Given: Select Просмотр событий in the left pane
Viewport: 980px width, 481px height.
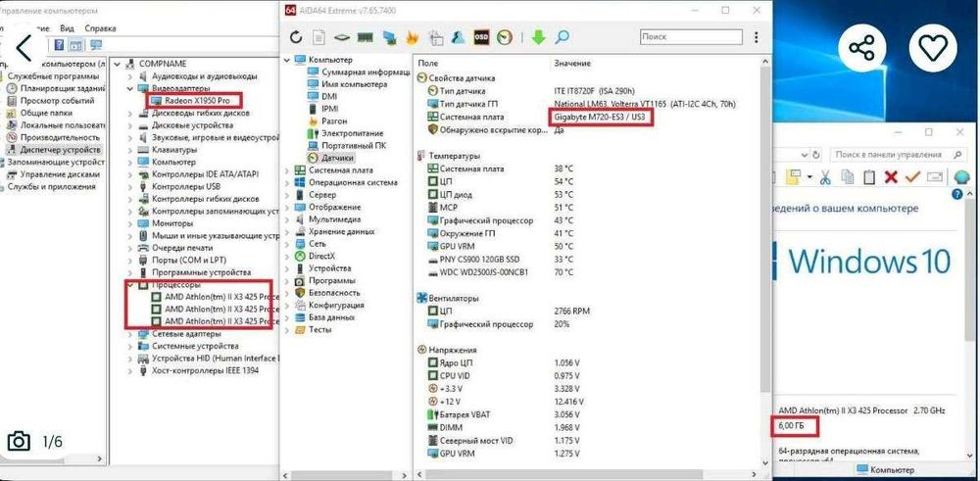Looking at the screenshot, I should 58,101.
